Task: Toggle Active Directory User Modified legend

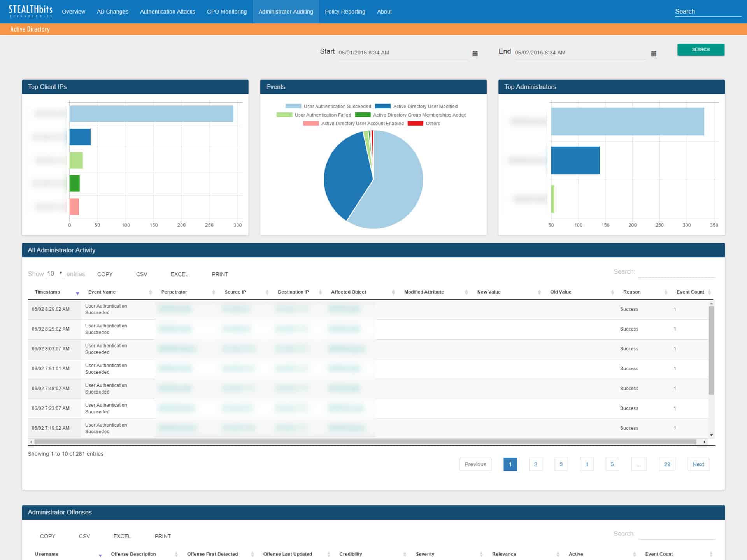Action: point(416,106)
